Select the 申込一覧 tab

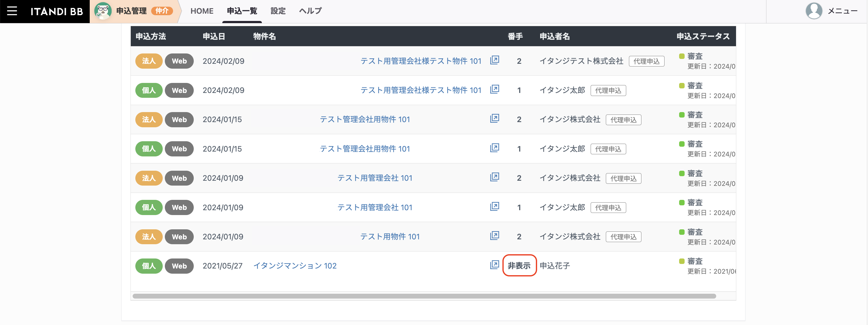coord(242,11)
